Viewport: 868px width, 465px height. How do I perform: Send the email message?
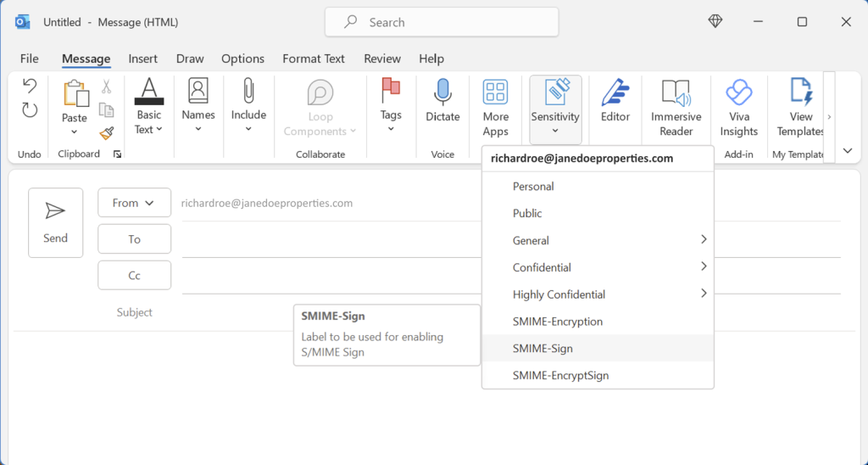coord(56,222)
